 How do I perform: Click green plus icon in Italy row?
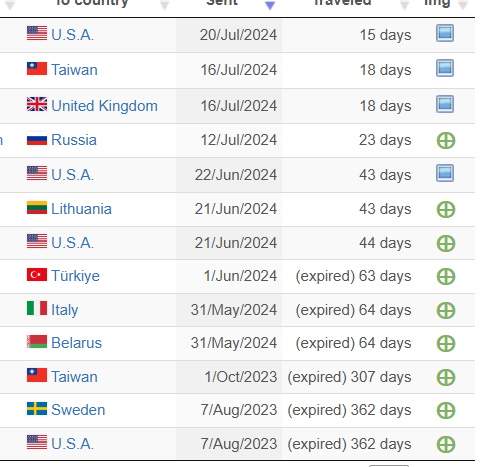446,311
